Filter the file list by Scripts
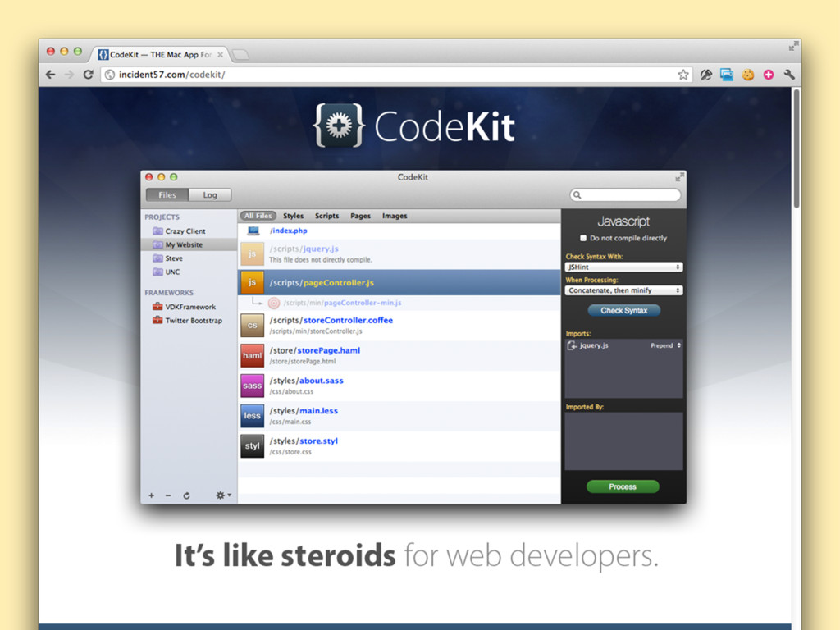The height and width of the screenshot is (630, 840). [x=326, y=216]
